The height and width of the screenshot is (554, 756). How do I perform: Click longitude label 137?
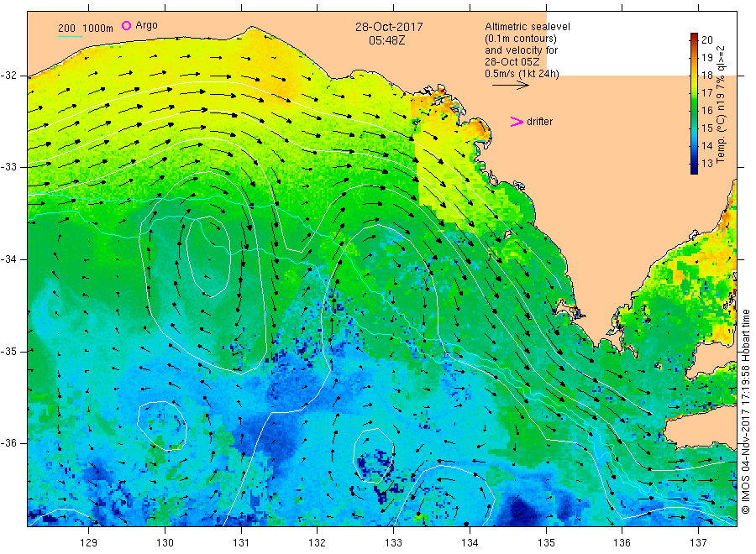pos(698,543)
